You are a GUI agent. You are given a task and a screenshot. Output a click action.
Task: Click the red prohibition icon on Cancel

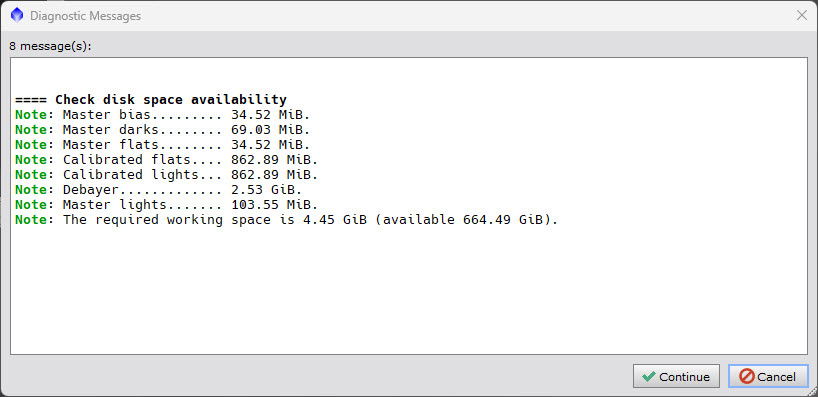747,377
